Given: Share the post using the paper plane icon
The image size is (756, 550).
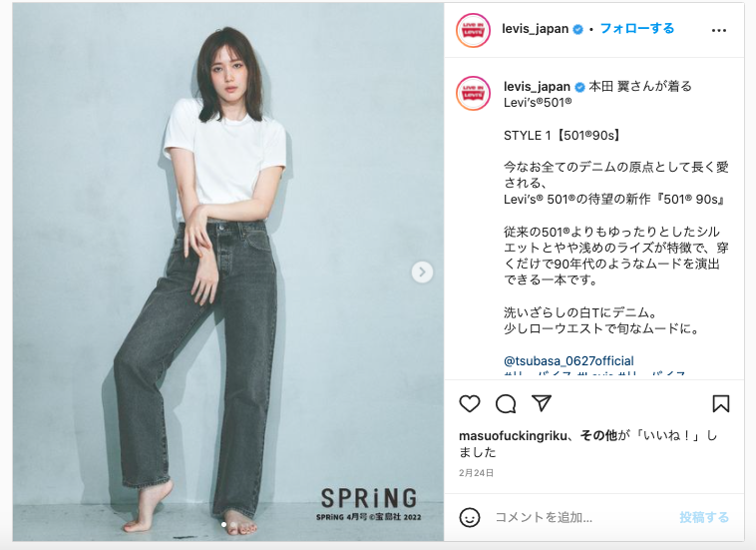Looking at the screenshot, I should click(x=542, y=403).
